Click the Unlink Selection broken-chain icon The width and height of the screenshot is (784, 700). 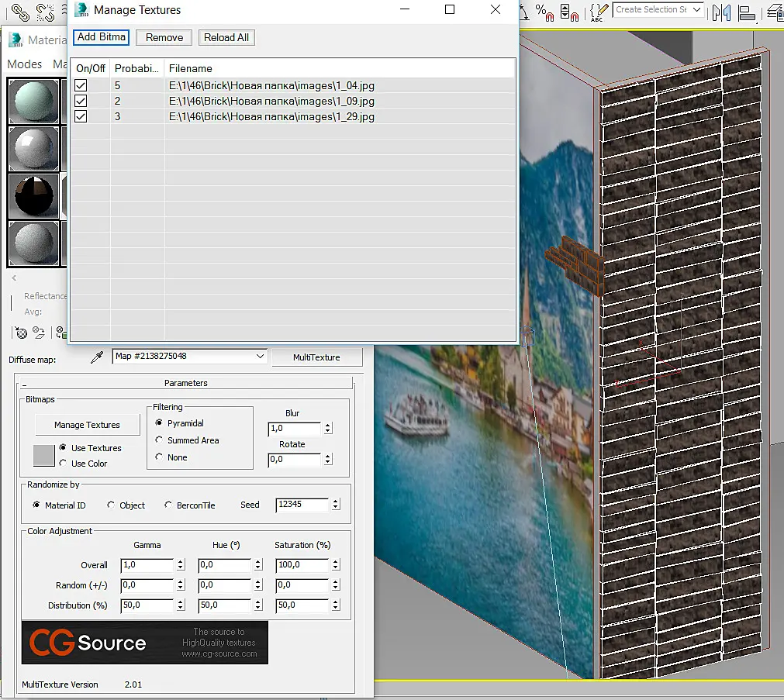46,12
